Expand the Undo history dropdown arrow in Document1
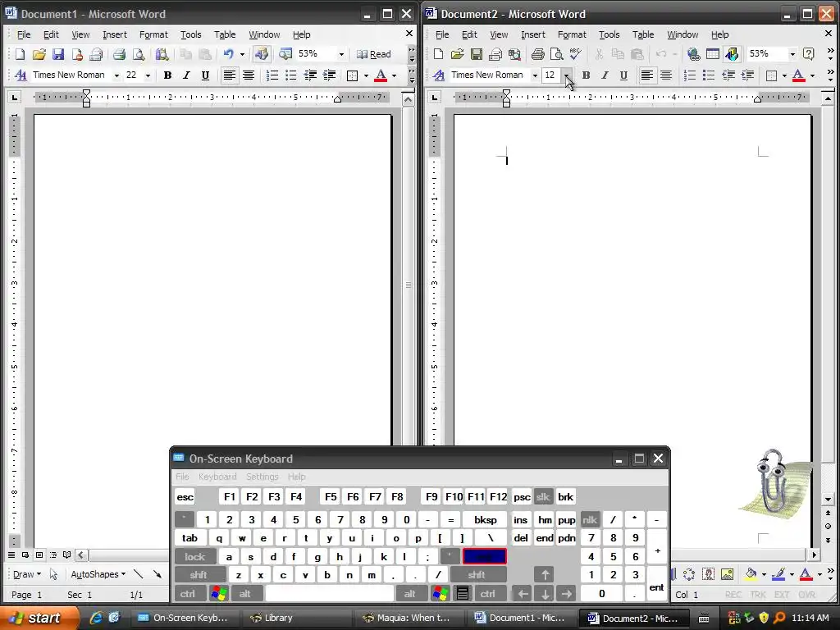This screenshot has width=840, height=630. point(242,54)
